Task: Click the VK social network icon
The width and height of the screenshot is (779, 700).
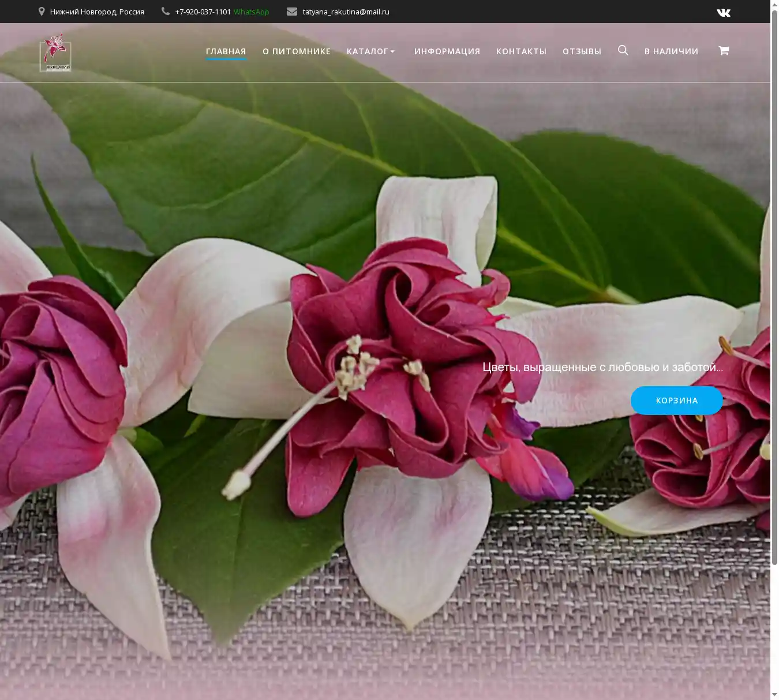Action: (x=723, y=12)
